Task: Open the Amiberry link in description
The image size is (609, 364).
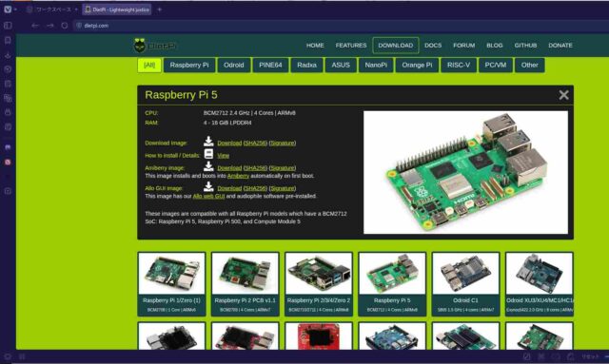Action: (x=238, y=176)
